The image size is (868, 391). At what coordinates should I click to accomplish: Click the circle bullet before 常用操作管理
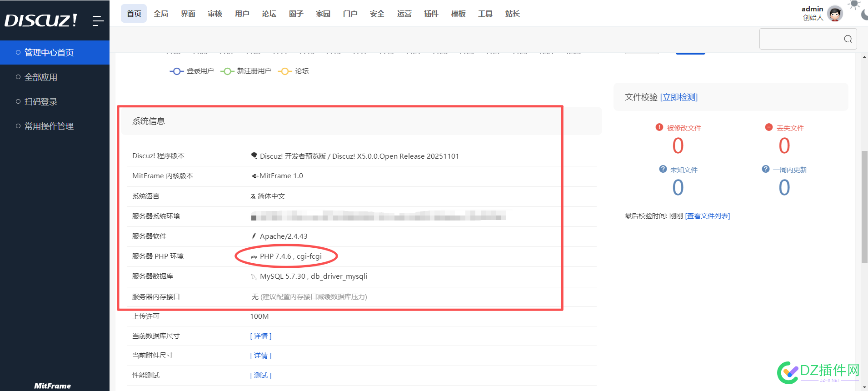point(18,126)
